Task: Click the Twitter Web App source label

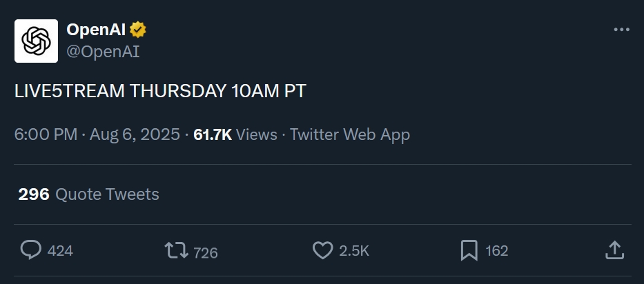Action: point(350,134)
